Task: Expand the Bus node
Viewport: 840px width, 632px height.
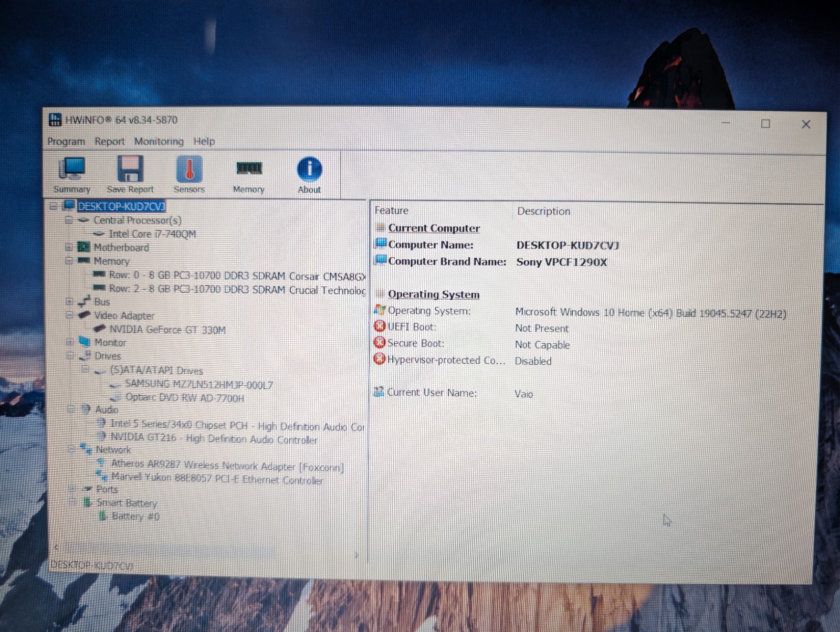Action: (69, 301)
